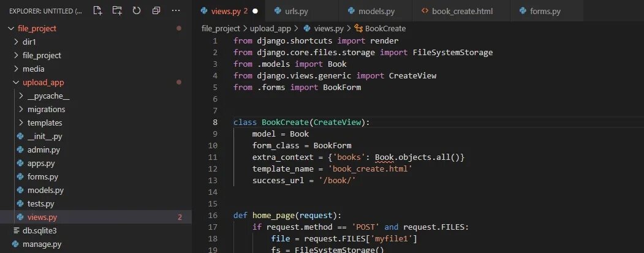
Task: Click 'book_create.html' string on line 12
Action: [x=369, y=169]
